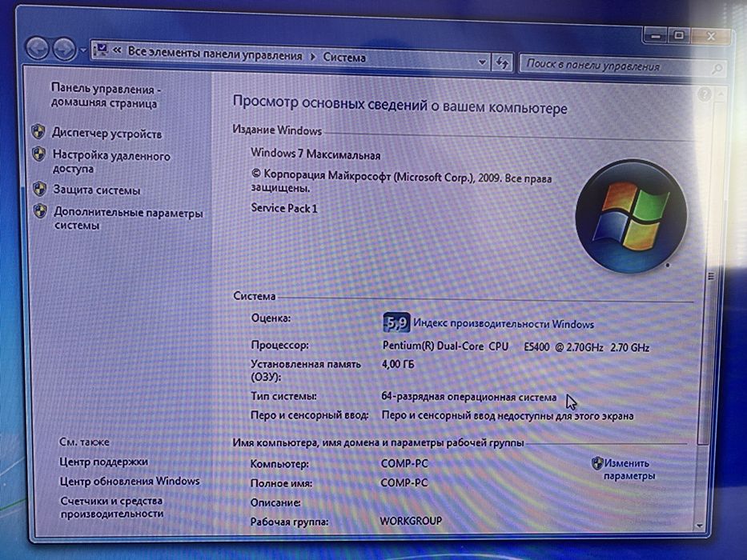Click the Refresh button in address bar

[502, 62]
